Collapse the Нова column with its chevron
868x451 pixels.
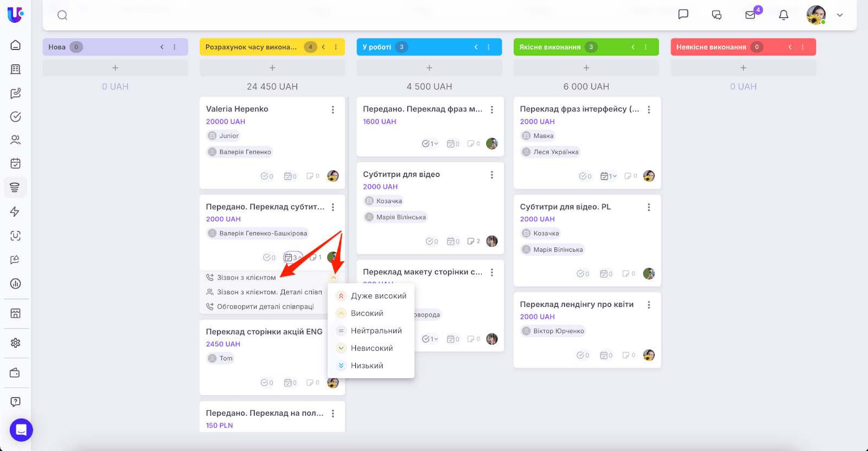[162, 47]
